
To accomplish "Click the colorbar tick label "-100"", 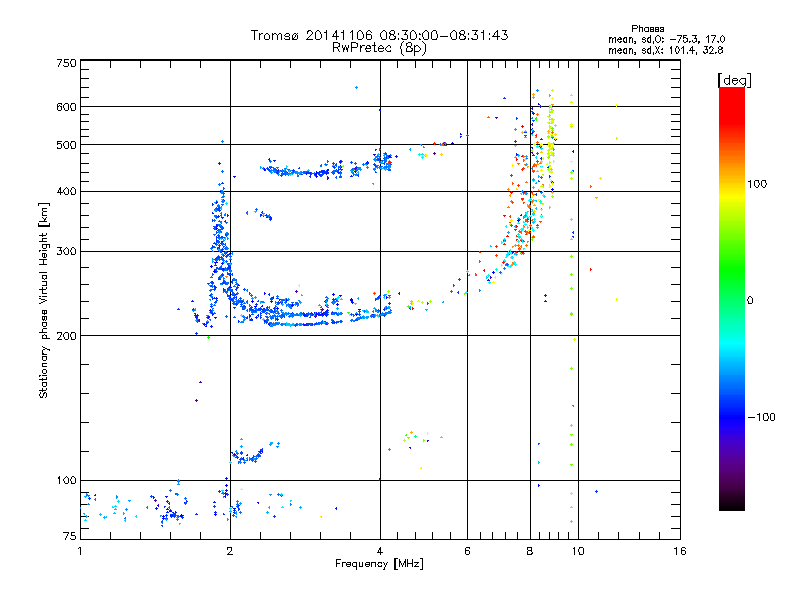I will (x=762, y=417).
